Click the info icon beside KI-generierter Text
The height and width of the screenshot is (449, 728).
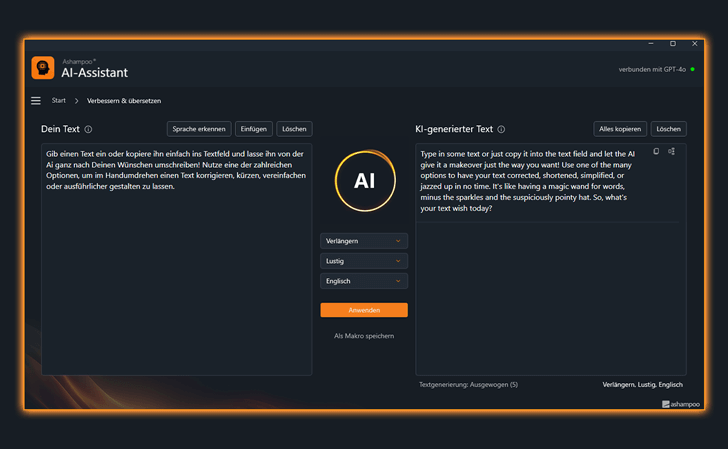click(501, 129)
